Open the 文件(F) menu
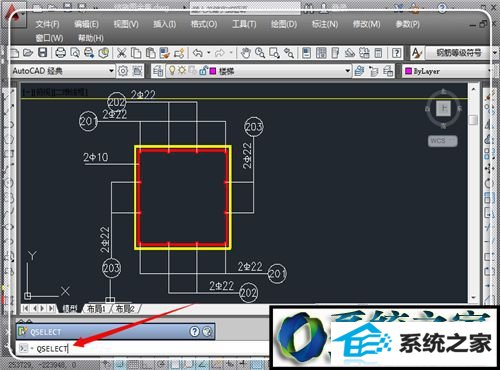Image resolution: width=500 pixels, height=370 pixels. click(47, 24)
